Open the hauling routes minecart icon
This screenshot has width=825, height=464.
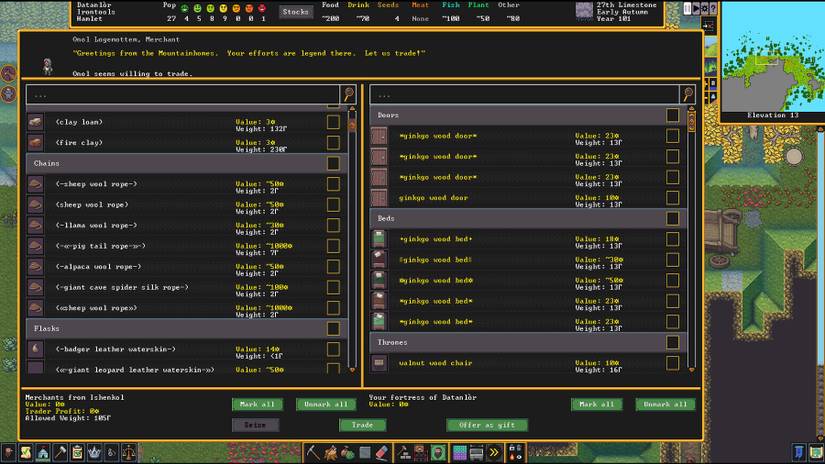(x=477, y=452)
